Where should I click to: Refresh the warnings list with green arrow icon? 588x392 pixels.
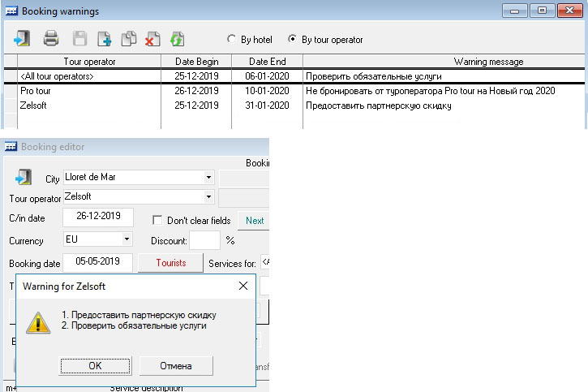[177, 39]
